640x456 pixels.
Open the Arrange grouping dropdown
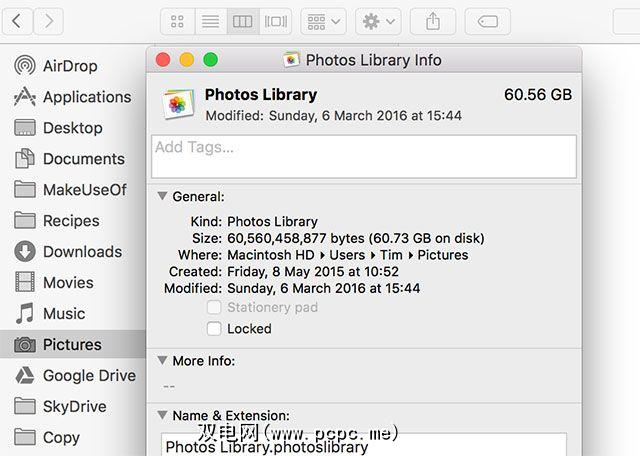tap(324, 20)
